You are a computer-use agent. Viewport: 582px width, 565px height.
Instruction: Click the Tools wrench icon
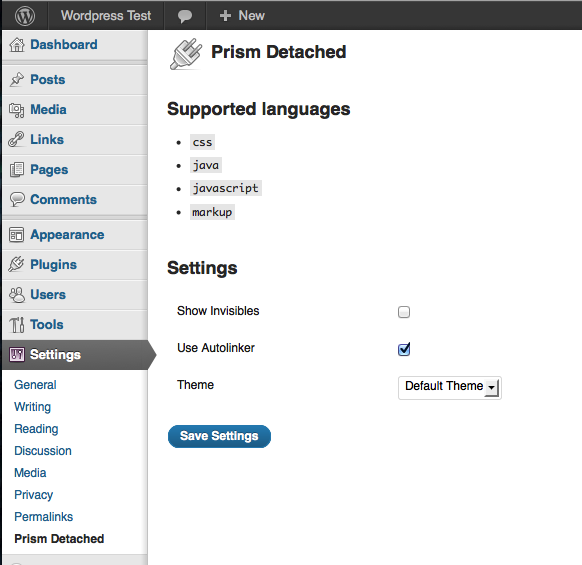pos(17,325)
